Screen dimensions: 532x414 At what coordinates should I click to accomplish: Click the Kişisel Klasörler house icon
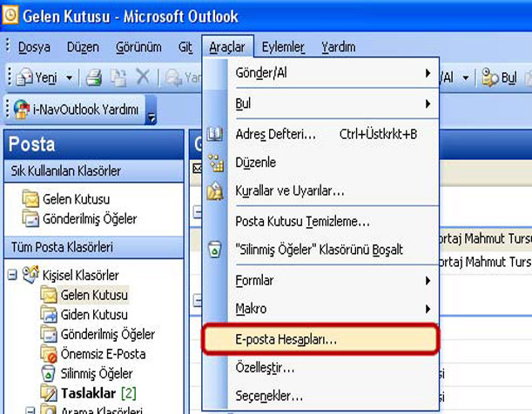[30, 275]
